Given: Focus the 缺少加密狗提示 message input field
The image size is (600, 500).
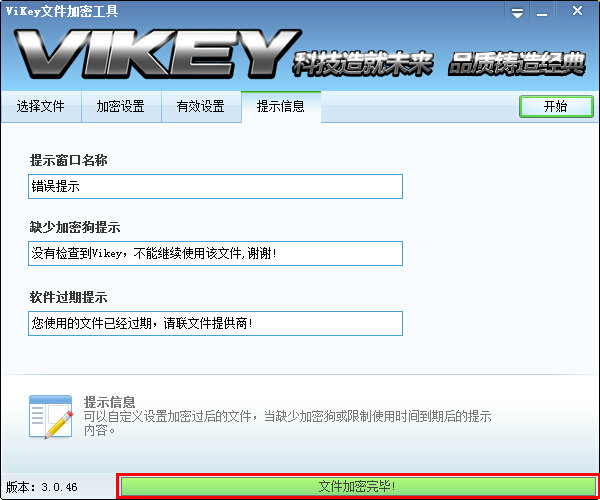Looking at the screenshot, I should coord(215,253).
